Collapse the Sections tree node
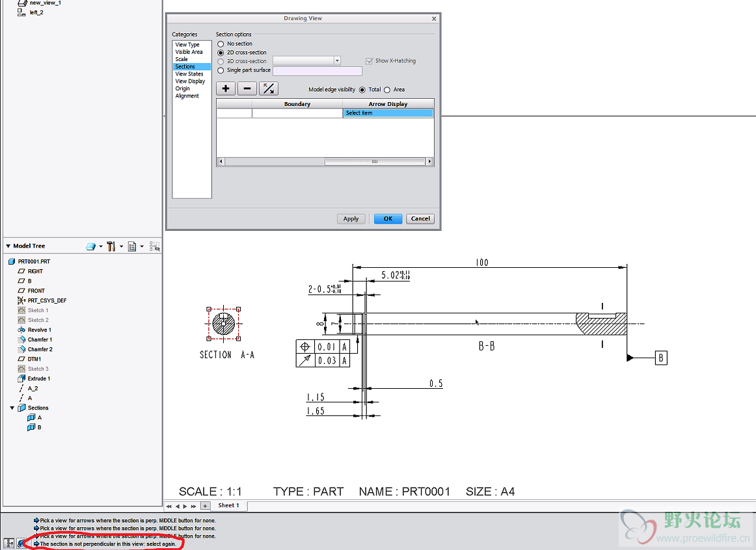The height and width of the screenshot is (550, 756). tap(12, 408)
